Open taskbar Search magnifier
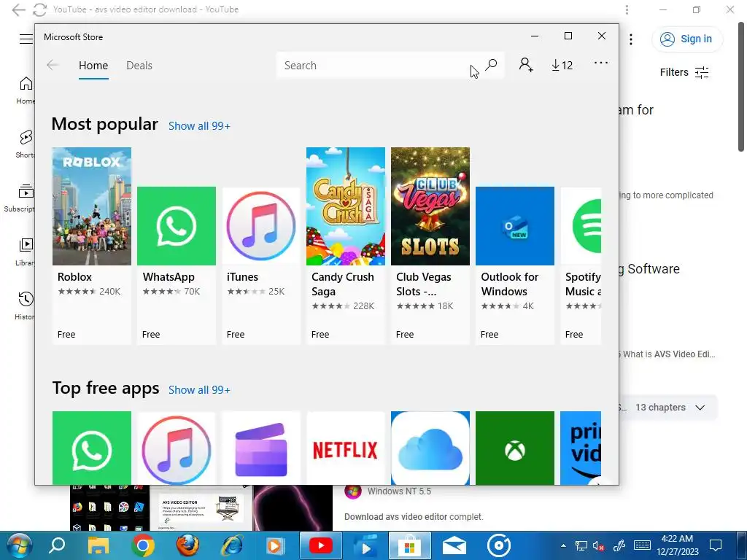This screenshot has width=747, height=560. tap(57, 545)
